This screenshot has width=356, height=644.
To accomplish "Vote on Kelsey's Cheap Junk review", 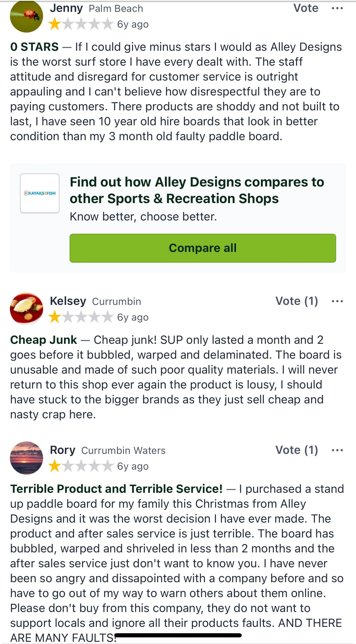I will pyautogui.click(x=297, y=301).
